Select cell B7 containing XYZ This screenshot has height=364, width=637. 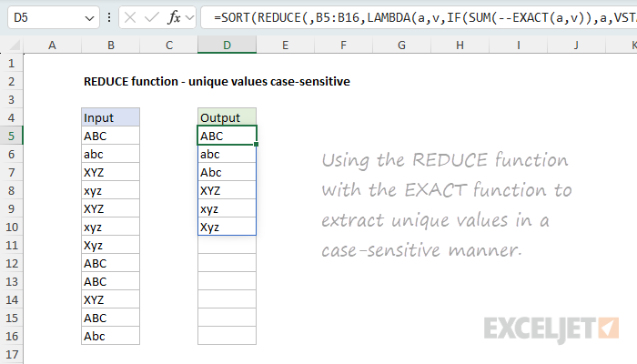pos(110,172)
